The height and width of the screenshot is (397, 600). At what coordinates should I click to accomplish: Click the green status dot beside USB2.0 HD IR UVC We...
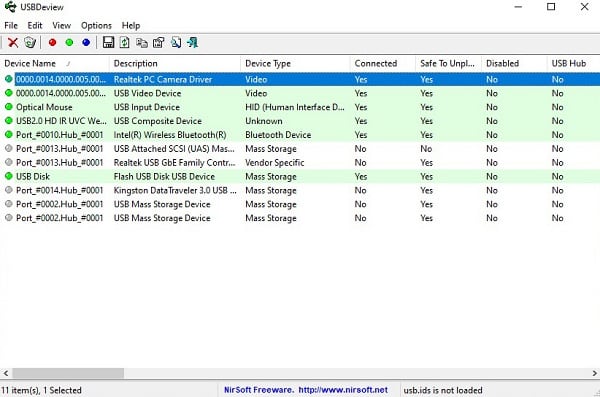[x=9, y=121]
